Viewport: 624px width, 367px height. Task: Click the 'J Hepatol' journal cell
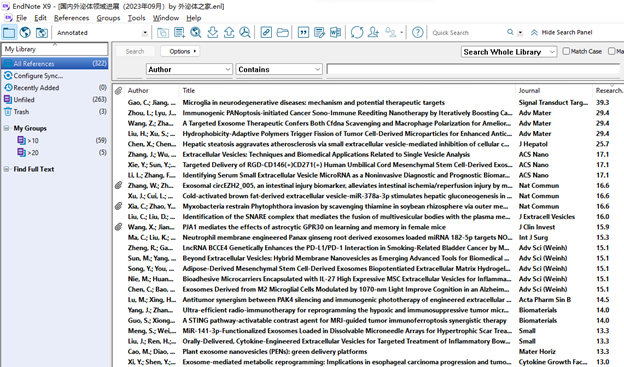pos(533,144)
